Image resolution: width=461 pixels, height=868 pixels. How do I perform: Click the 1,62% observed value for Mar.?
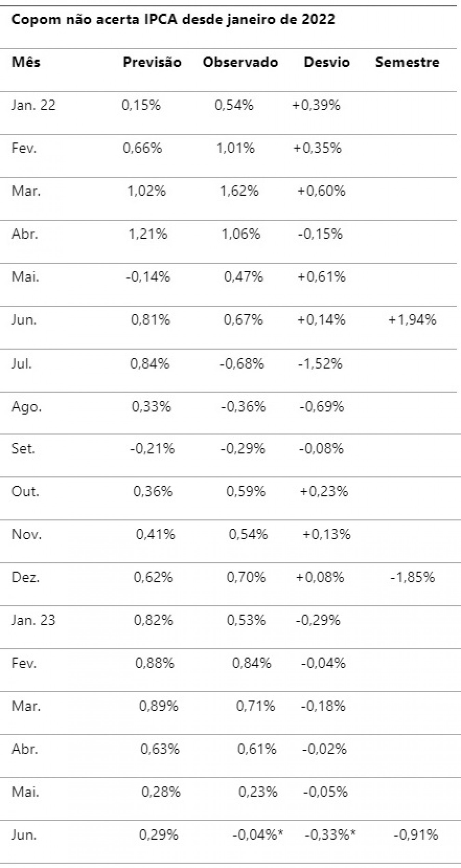click(x=239, y=191)
